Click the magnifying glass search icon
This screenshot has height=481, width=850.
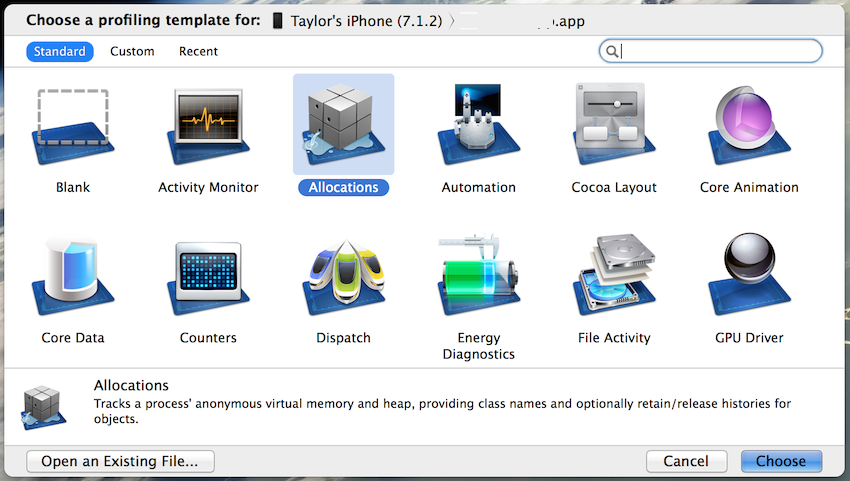click(x=611, y=52)
